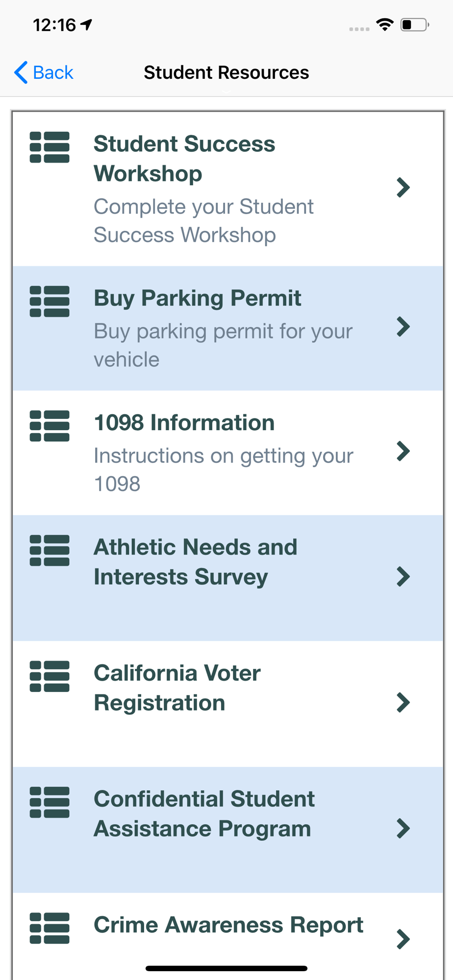This screenshot has height=980, width=453.
Task: Select the Buy Parking Permit title
Action: point(197,298)
